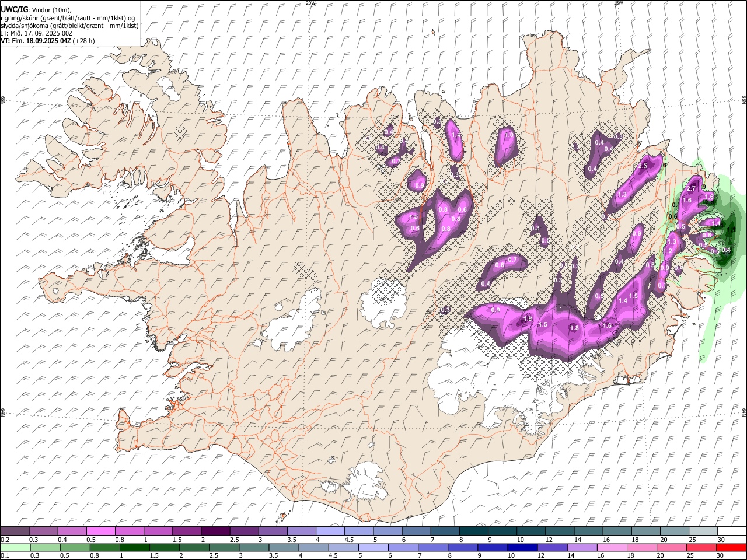Viewport: 747px width, 560px height.
Task: Select the darkest green swatch labeled 1
Action: [x=135, y=547]
